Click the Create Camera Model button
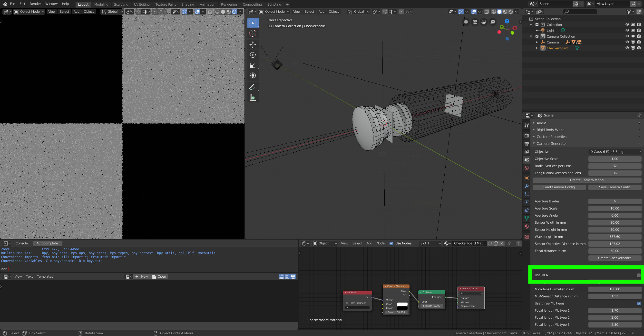This screenshot has width=644, height=336. coord(587,180)
